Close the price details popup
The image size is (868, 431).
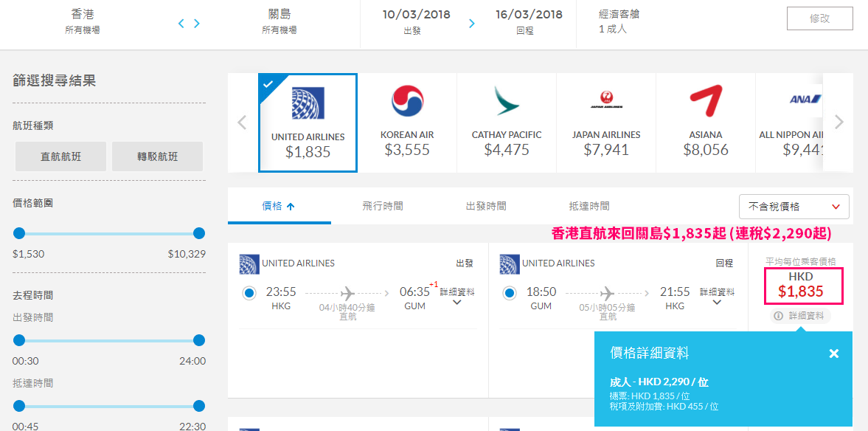click(833, 354)
